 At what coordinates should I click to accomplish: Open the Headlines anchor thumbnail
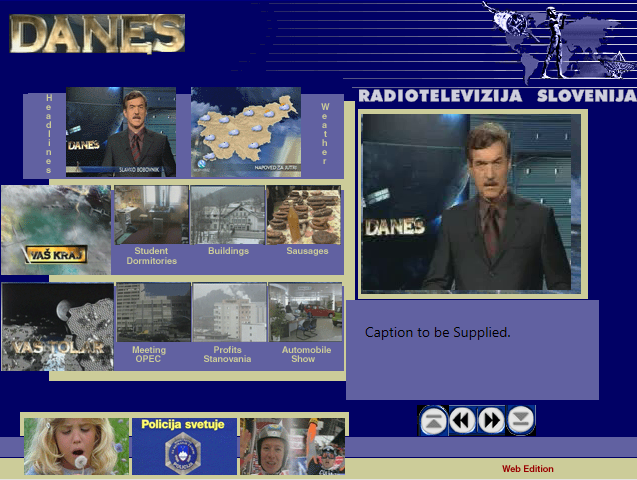pyautogui.click(x=121, y=132)
